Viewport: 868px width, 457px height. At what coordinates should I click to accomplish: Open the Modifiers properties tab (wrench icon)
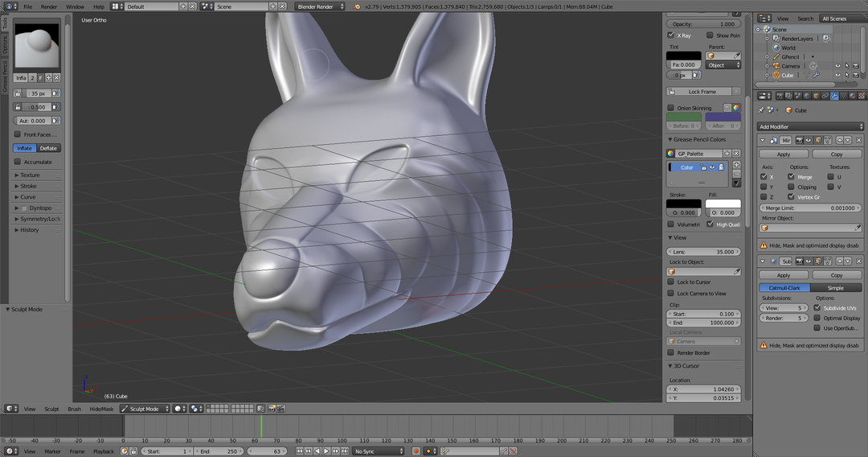pos(833,97)
